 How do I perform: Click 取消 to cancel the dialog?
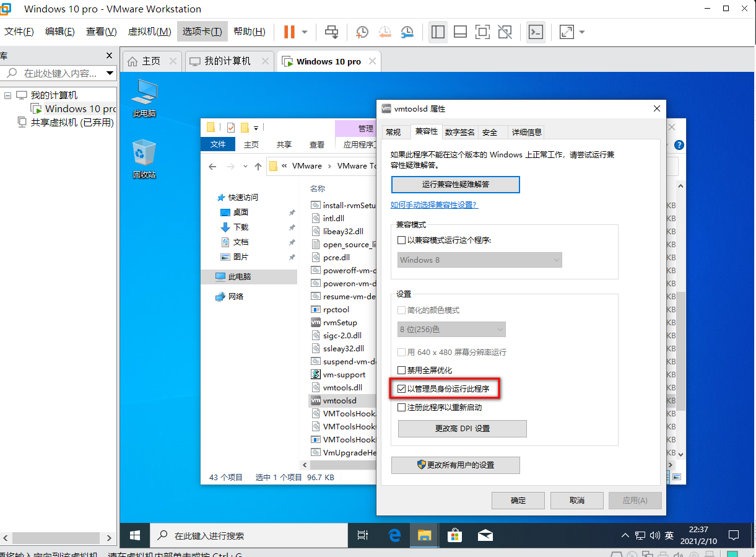(576, 501)
